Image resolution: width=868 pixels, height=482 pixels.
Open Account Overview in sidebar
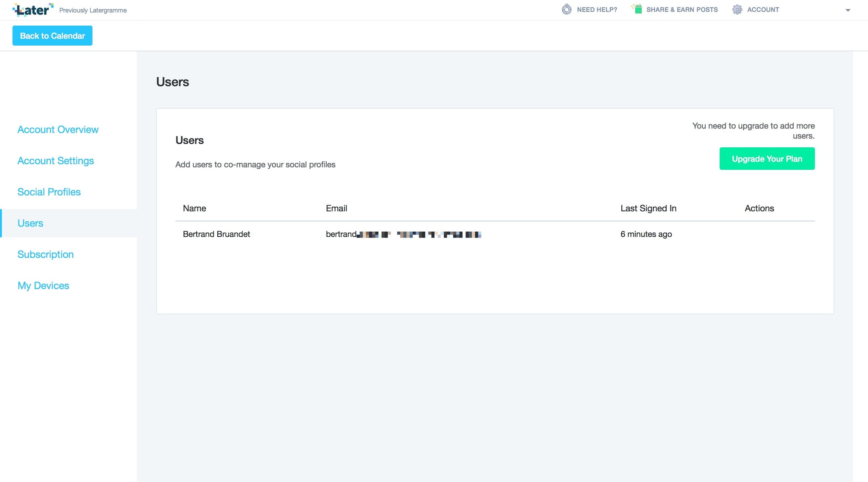click(x=58, y=130)
